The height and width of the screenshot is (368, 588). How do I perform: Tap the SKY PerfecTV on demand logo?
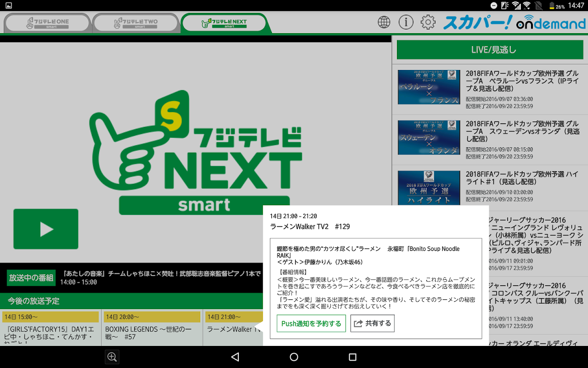pyautogui.click(x=514, y=22)
